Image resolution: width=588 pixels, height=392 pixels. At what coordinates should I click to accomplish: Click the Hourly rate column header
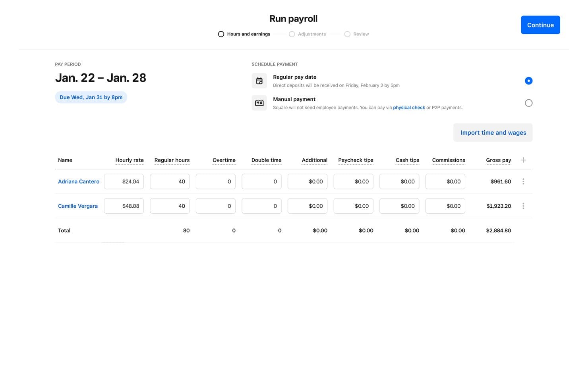130,160
